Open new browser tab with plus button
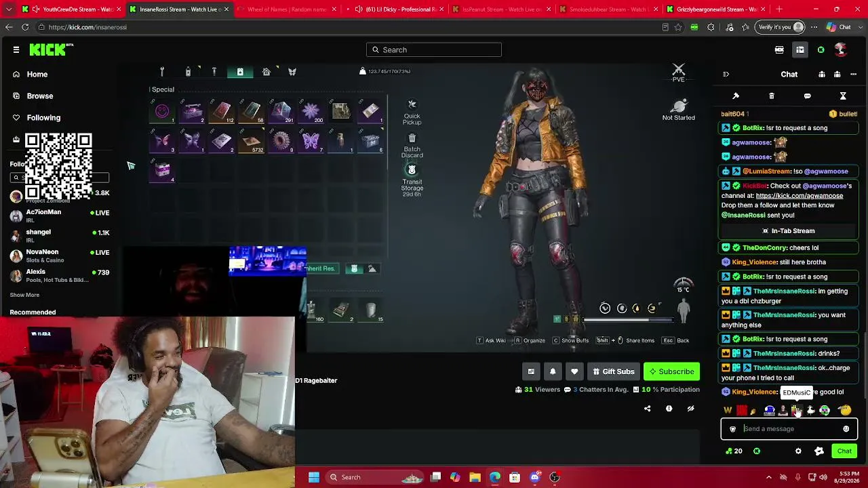Viewport: 868px width, 488px height. 779,9
